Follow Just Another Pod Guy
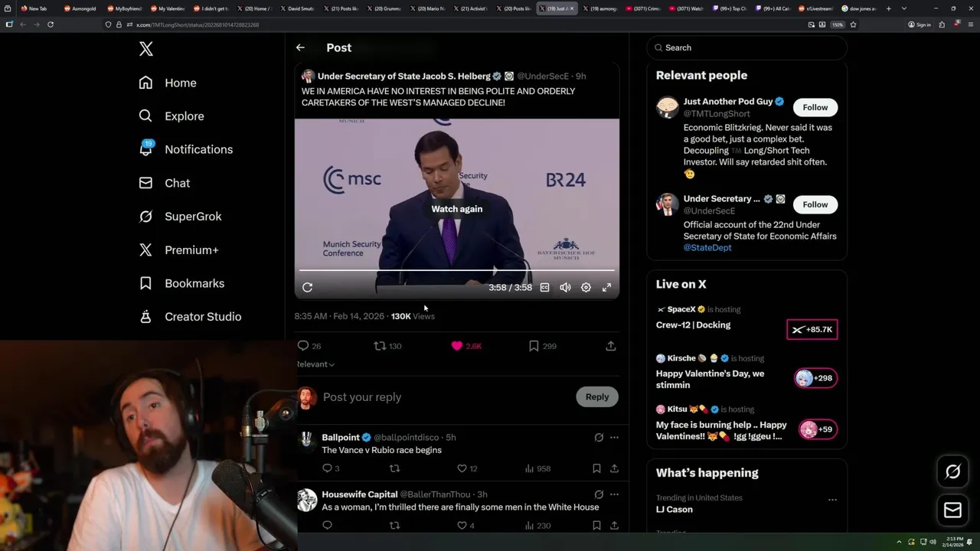 [815, 107]
